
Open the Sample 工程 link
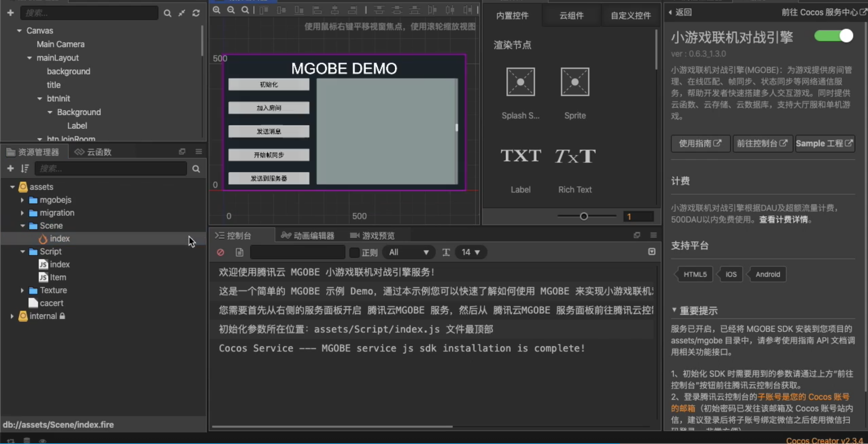[x=824, y=143]
